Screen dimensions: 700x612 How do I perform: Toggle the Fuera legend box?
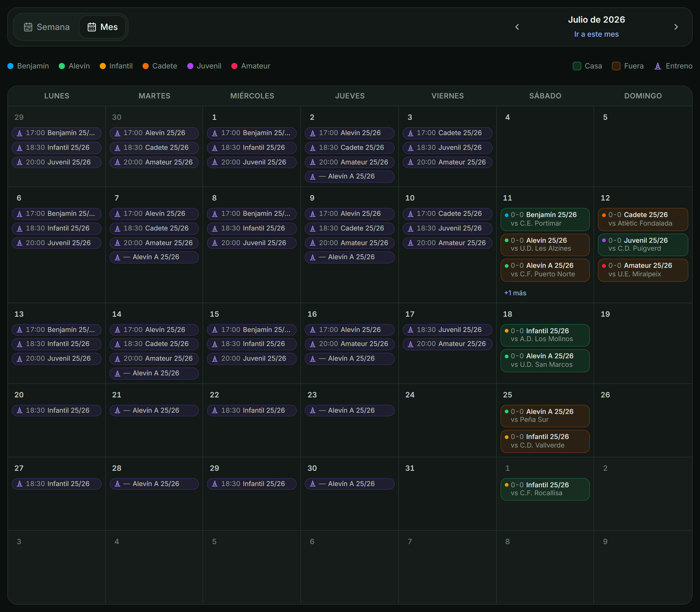point(616,66)
